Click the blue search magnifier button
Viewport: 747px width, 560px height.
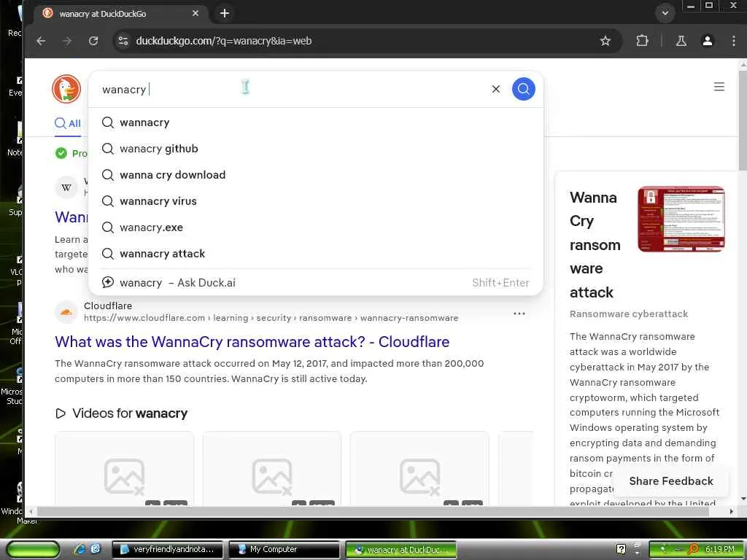click(x=523, y=89)
